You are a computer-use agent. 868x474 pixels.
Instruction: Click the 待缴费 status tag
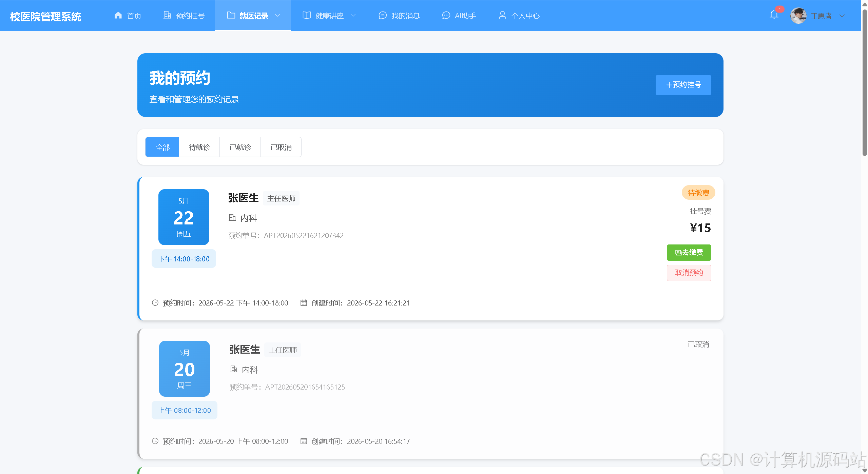[x=698, y=193]
